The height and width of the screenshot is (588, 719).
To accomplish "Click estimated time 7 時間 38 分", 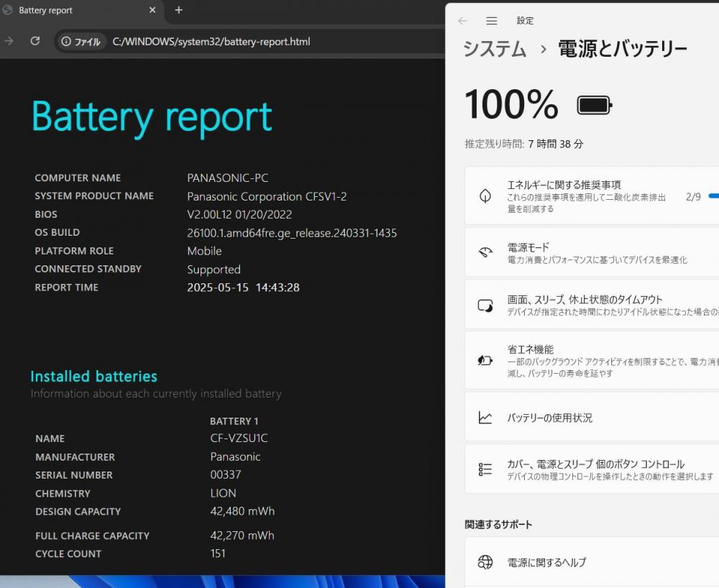I will 555,144.
